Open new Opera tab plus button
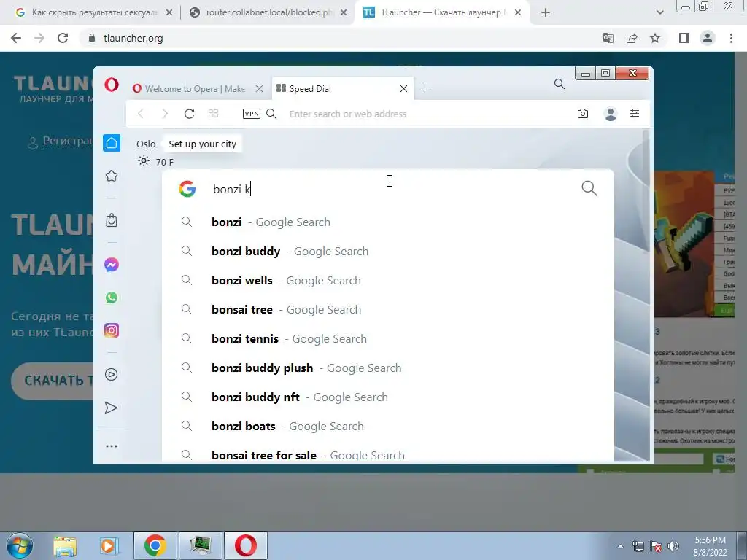This screenshot has width=747, height=560. point(425,88)
